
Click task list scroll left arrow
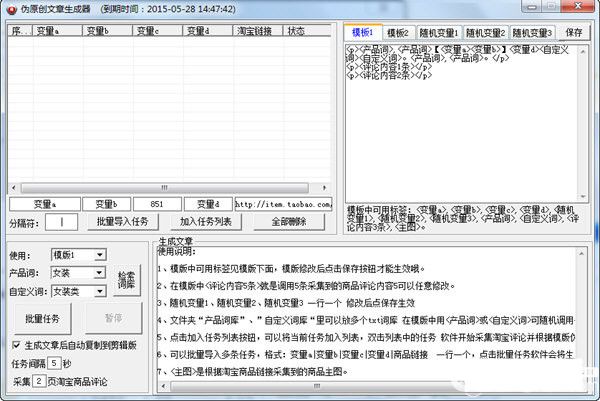pyautogui.click(x=14, y=188)
